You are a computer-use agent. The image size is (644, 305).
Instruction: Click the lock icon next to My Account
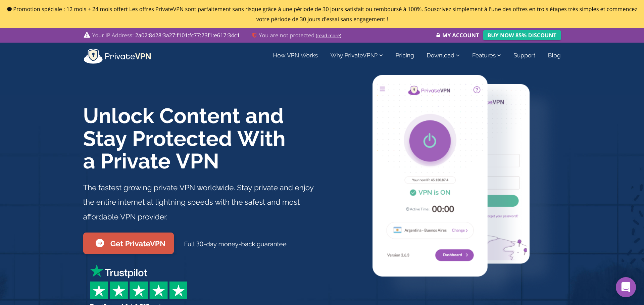click(x=438, y=35)
